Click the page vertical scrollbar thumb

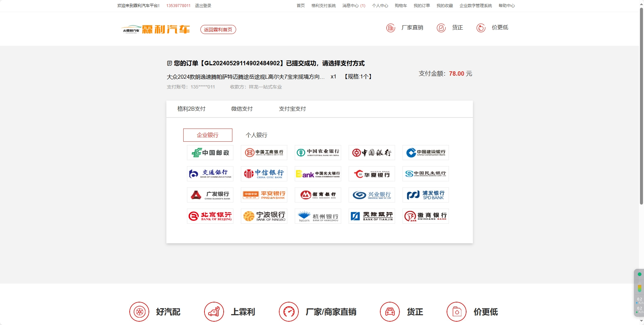(641, 106)
